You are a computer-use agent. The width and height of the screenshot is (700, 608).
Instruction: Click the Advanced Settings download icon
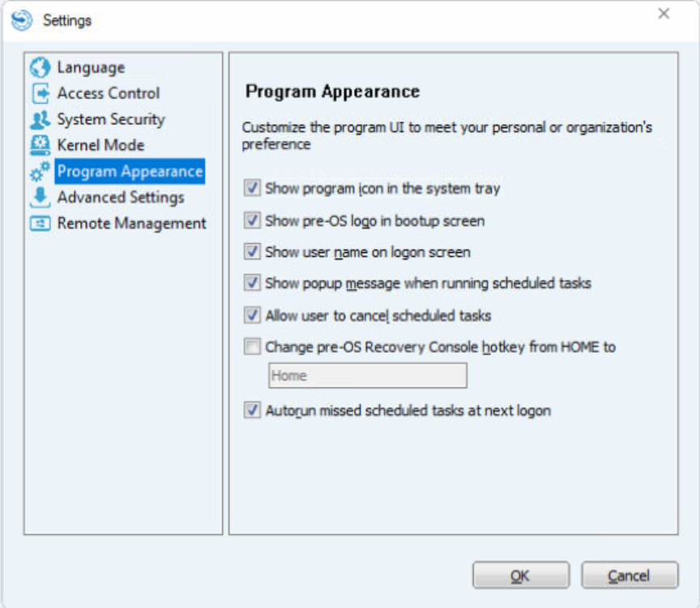[x=41, y=198]
